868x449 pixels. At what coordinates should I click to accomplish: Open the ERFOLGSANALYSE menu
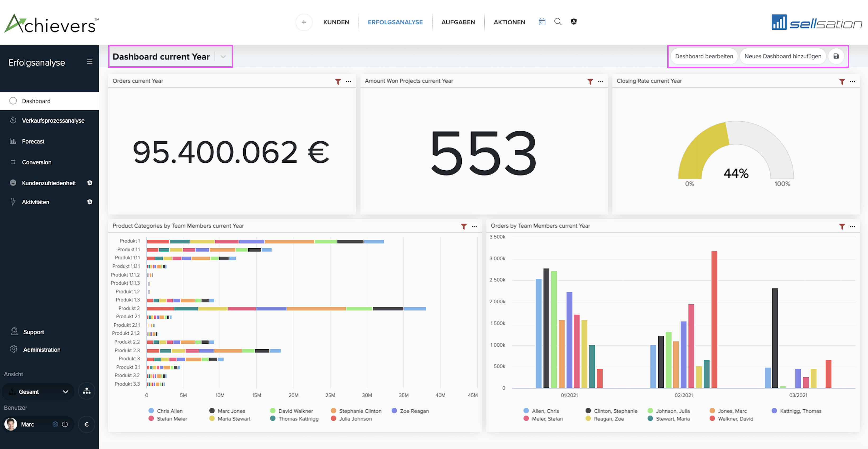(395, 22)
